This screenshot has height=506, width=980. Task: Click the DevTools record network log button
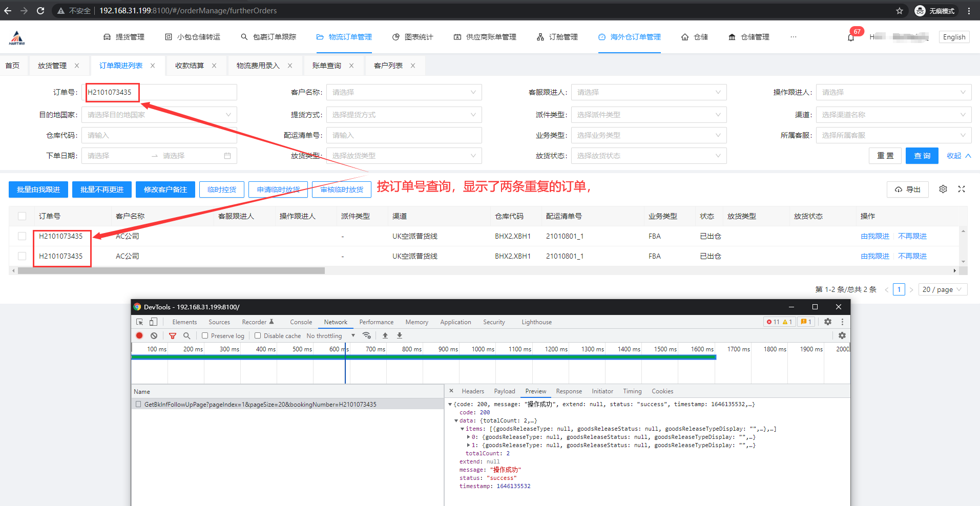click(139, 335)
